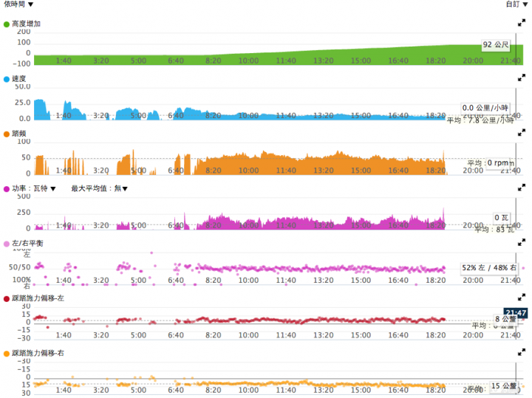Expand the 高度增加 elevation chart to full screen

[522, 23]
